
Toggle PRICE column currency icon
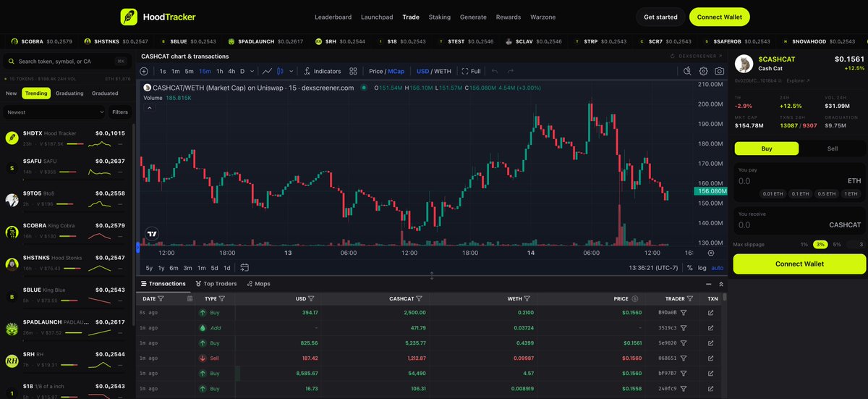tap(634, 298)
